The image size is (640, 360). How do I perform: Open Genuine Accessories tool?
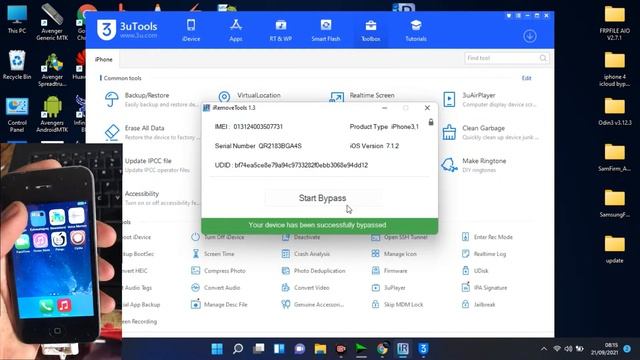pyautogui.click(x=313, y=304)
